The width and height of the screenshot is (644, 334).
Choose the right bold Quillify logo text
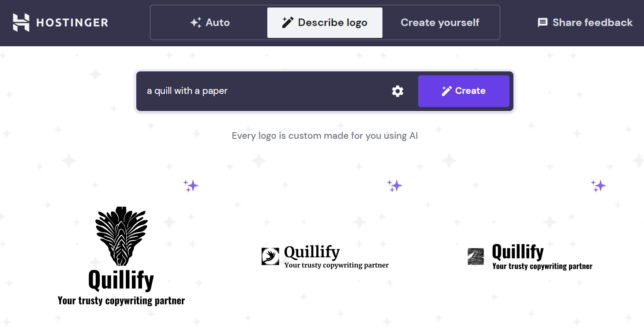tap(517, 252)
